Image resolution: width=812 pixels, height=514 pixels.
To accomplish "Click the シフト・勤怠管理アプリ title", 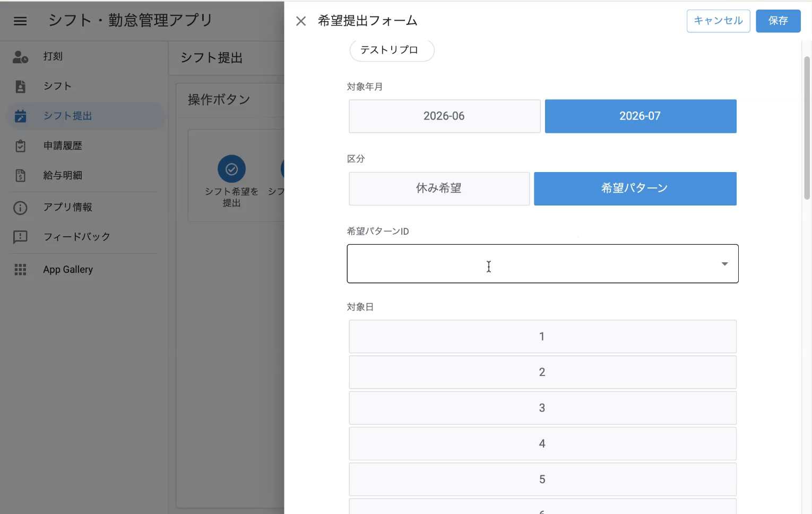I will point(131,20).
